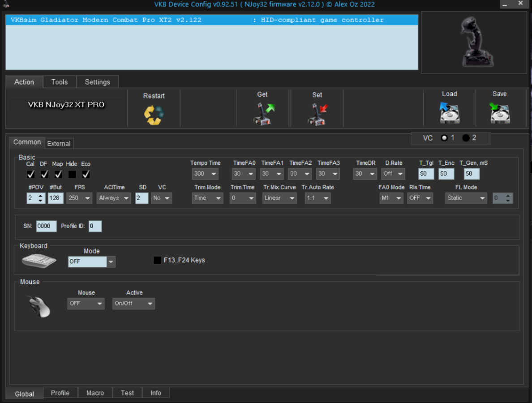
Task: Enable the F13..F24 Keys checkbox
Action: coord(158,260)
